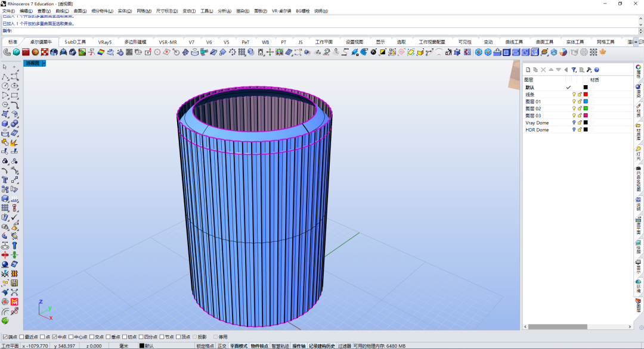Open the 渲染(R) menu
Image resolution: width=644 pixels, height=349 pixels.
tap(242, 11)
